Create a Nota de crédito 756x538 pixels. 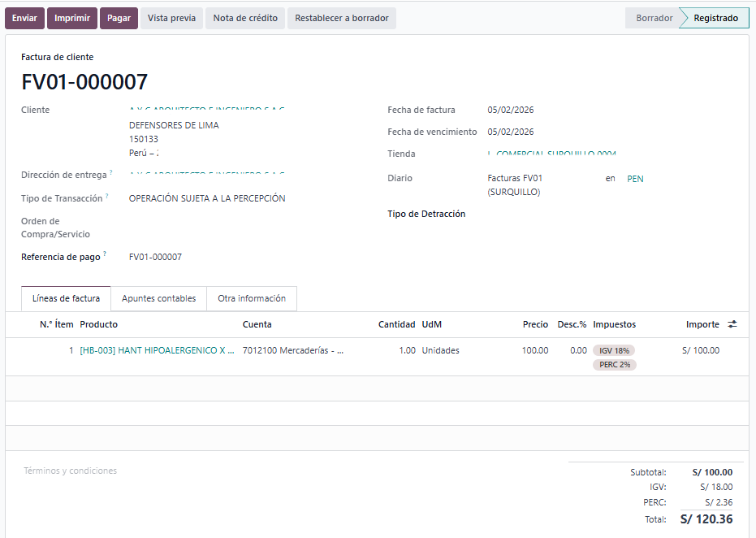pyautogui.click(x=245, y=18)
